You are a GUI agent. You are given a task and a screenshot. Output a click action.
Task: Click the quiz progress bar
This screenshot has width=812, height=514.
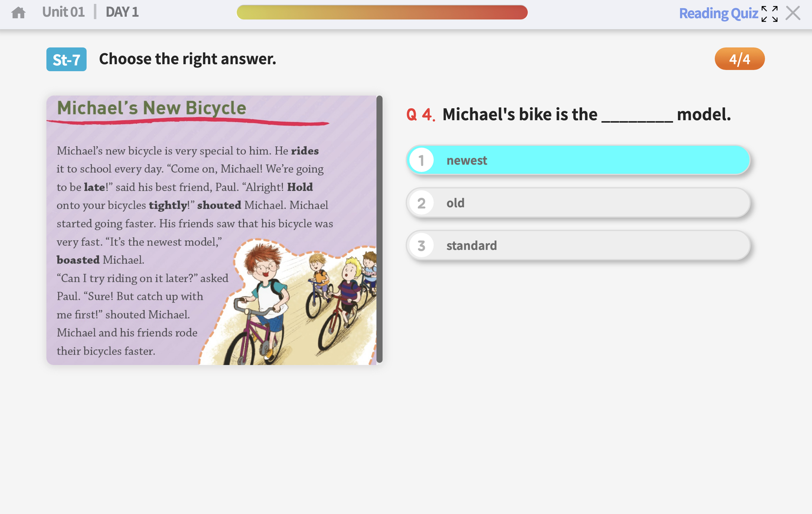pos(382,13)
